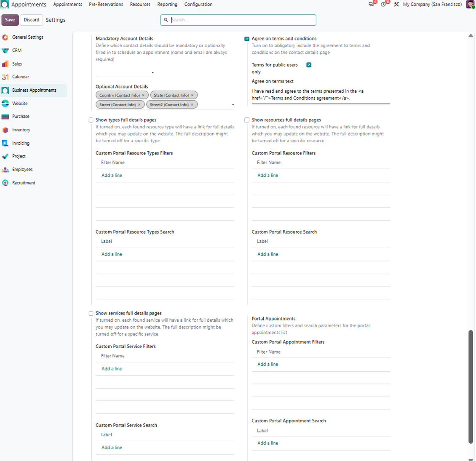The height and width of the screenshot is (461, 476).
Task: Click the Sales sidebar icon
Action: pos(5,64)
